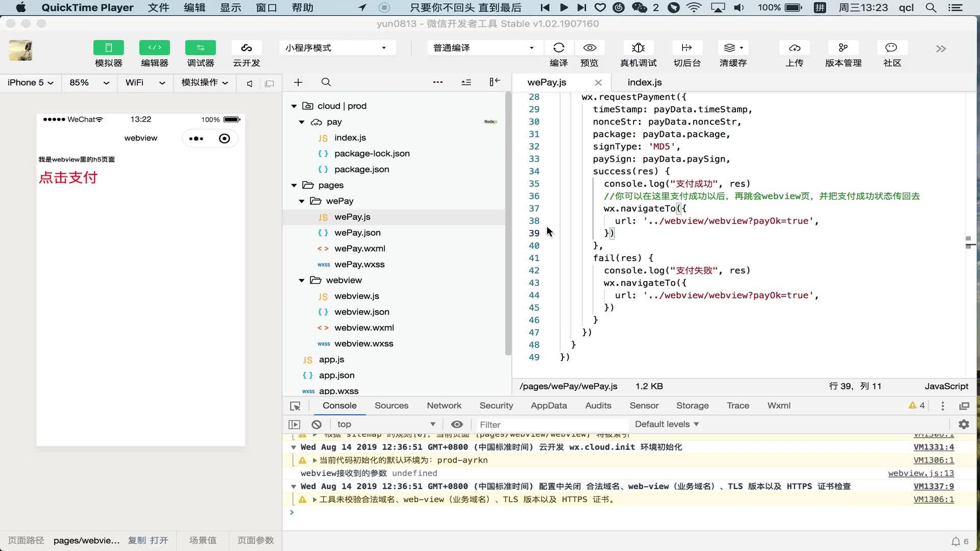
Task: Open console settings gear icon
Action: point(964,424)
